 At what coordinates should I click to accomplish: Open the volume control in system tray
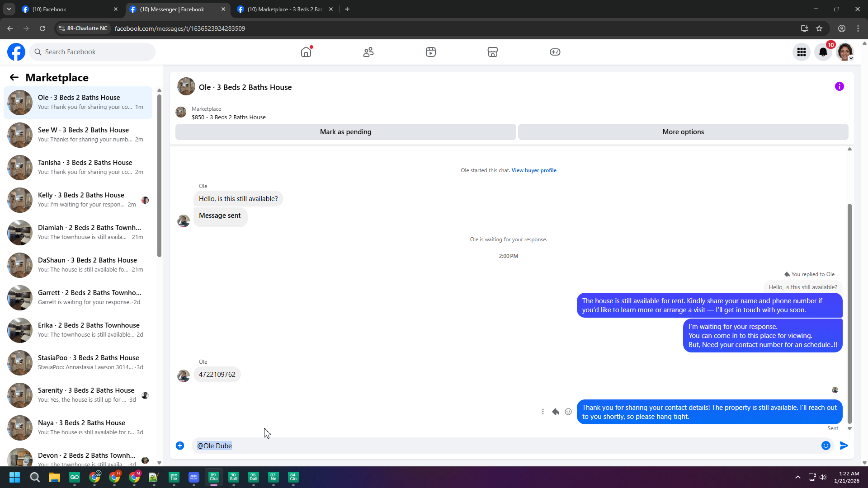click(x=823, y=477)
